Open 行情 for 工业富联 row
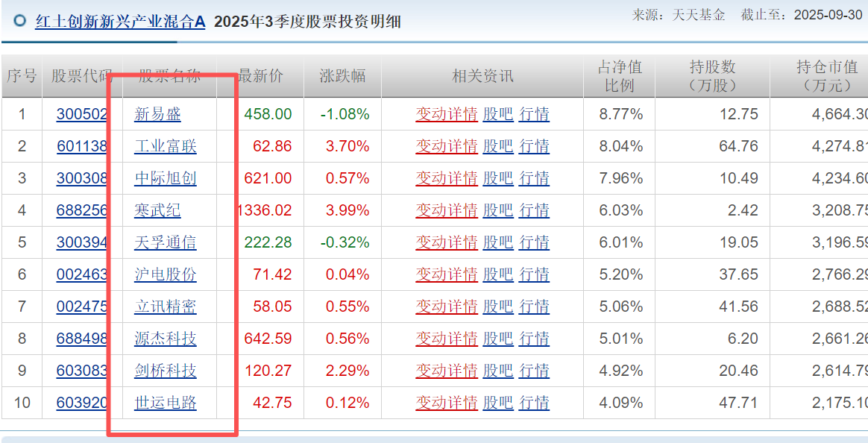Viewport: 868px width, 443px height. [534, 147]
